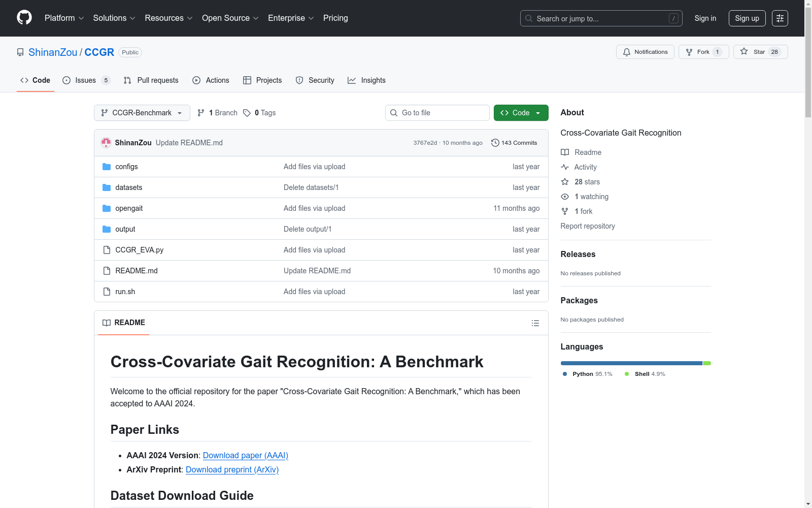Click Report repository link

588,226
